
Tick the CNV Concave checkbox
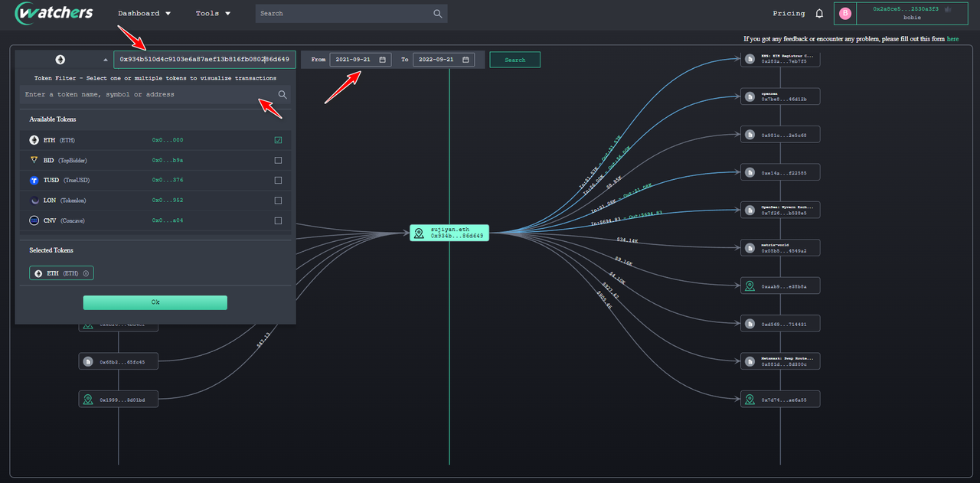pos(278,220)
